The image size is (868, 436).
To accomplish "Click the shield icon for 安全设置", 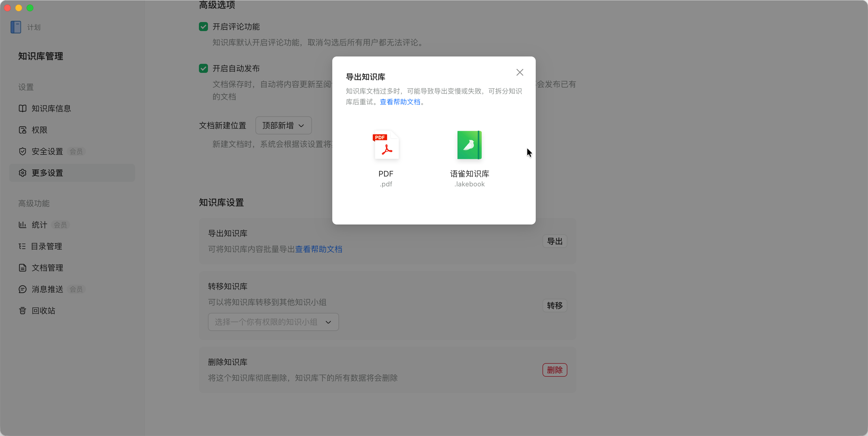I will coord(23,152).
